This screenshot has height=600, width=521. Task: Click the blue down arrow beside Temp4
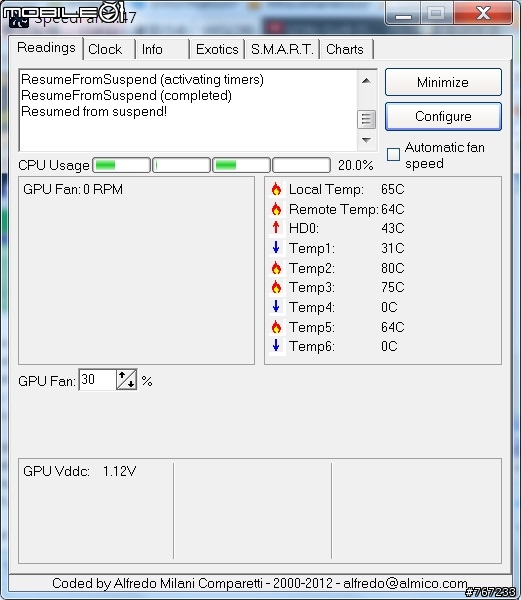coord(276,307)
